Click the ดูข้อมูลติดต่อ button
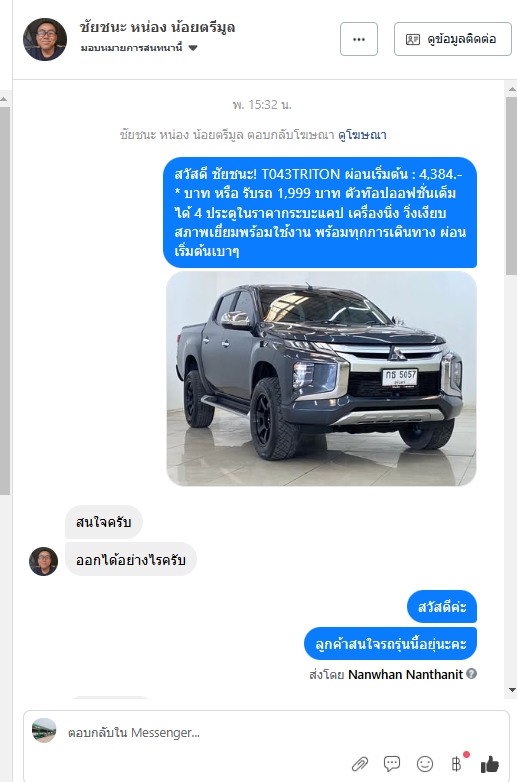This screenshot has height=782, width=517. pyautogui.click(x=453, y=39)
